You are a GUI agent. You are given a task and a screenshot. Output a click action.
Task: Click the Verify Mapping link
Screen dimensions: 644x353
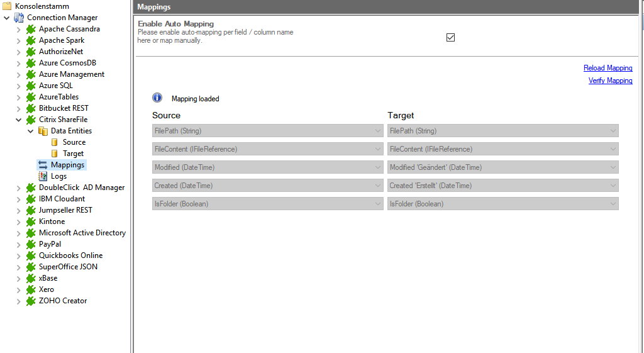click(610, 81)
